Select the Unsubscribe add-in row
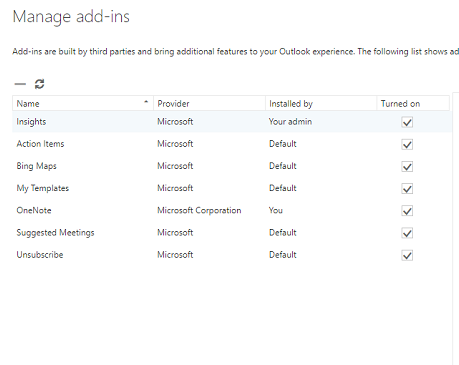 pos(232,255)
